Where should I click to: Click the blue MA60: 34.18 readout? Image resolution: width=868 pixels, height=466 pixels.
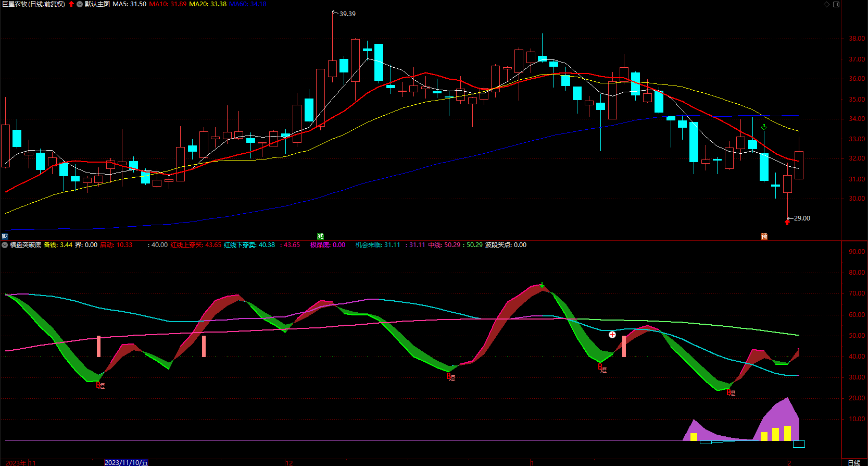pyautogui.click(x=248, y=4)
